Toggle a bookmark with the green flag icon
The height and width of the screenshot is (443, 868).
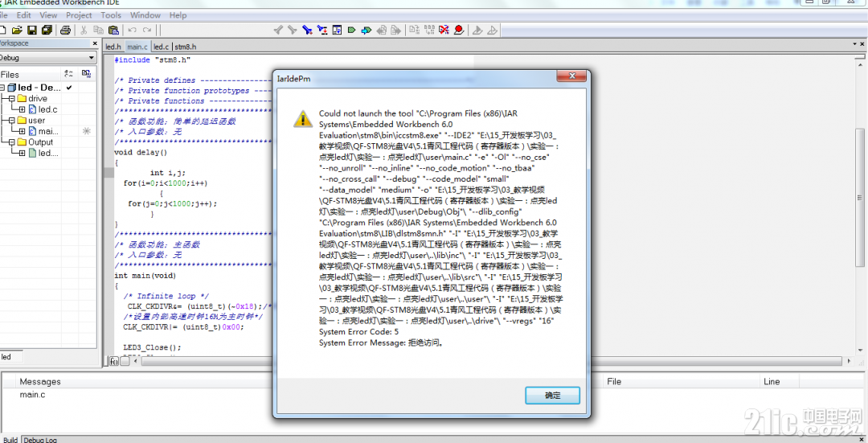click(x=351, y=30)
